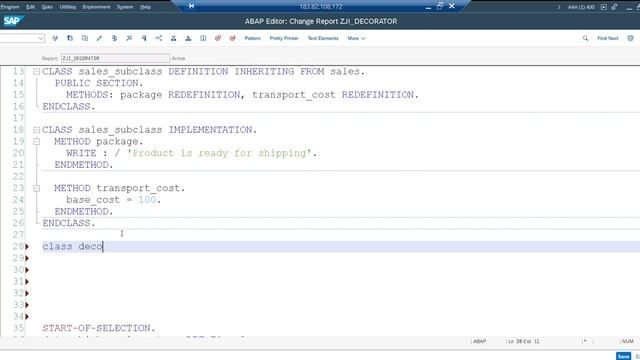Click the Find Next button

(608, 38)
